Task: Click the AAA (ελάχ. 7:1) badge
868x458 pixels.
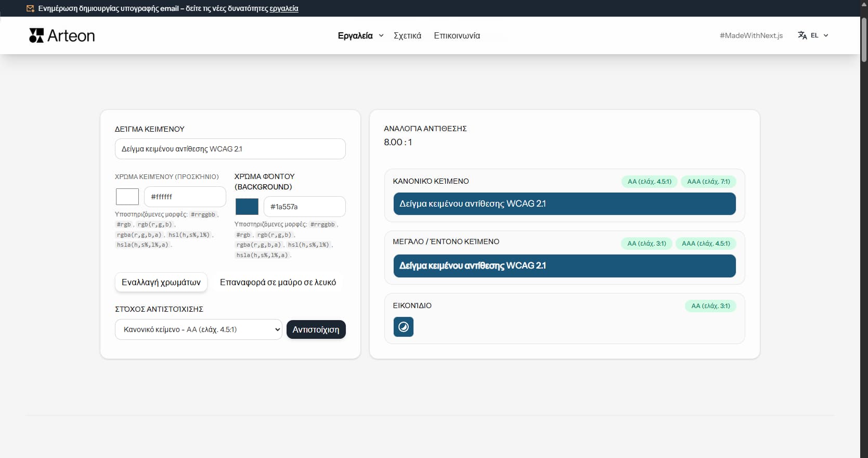Action: click(x=708, y=182)
